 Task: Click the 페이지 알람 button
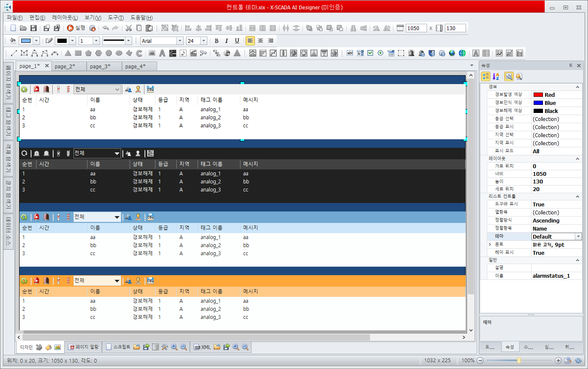pos(84,347)
